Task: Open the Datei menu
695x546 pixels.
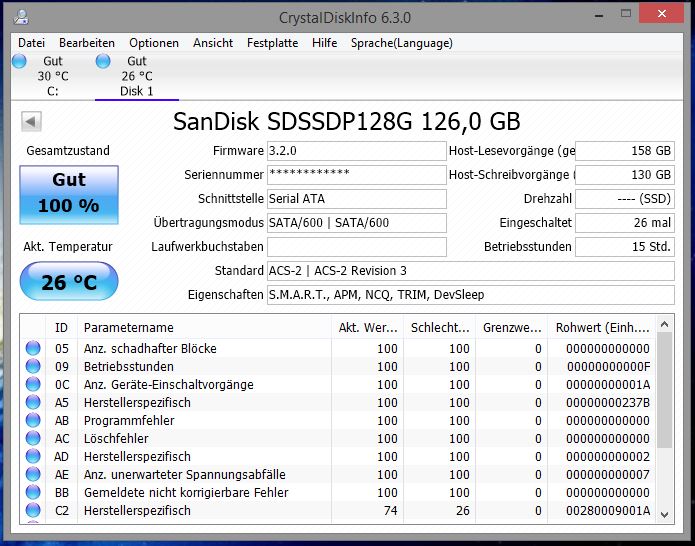Action: pos(31,43)
